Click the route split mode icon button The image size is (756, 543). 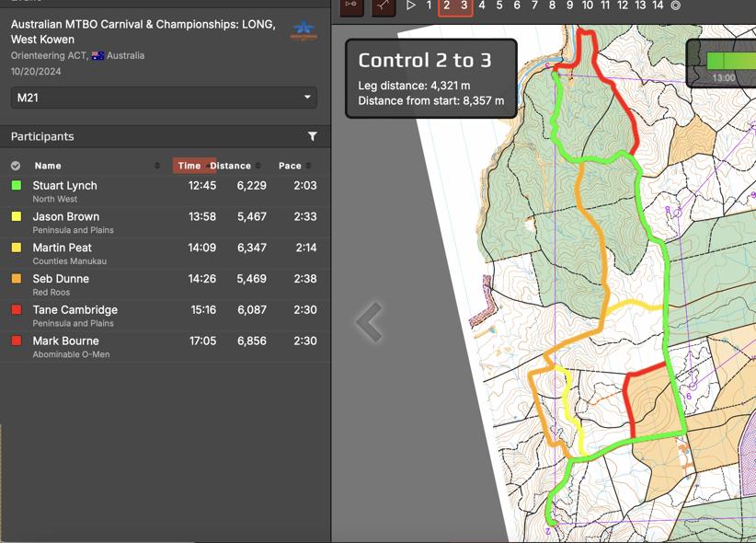tap(384, 6)
